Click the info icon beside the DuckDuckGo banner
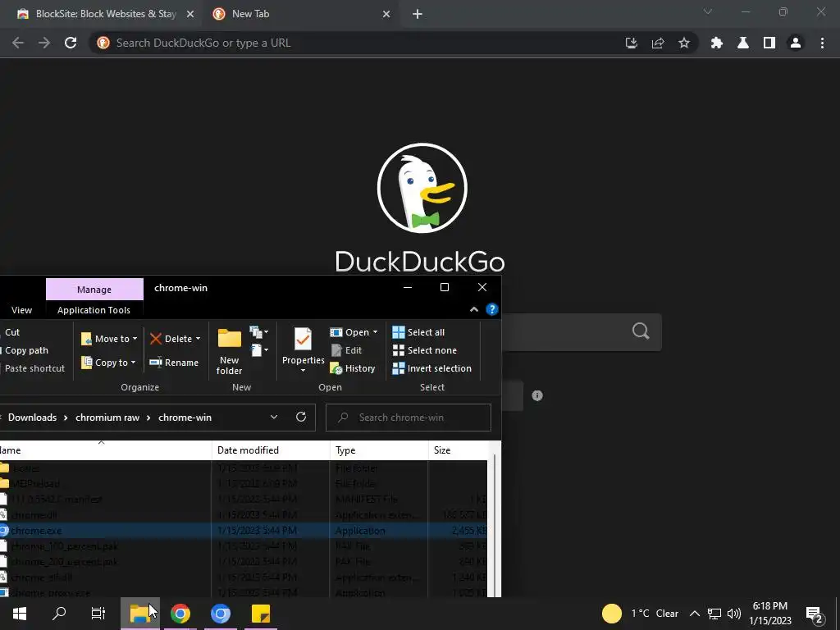Screen dimensions: 840x630 click(x=537, y=395)
